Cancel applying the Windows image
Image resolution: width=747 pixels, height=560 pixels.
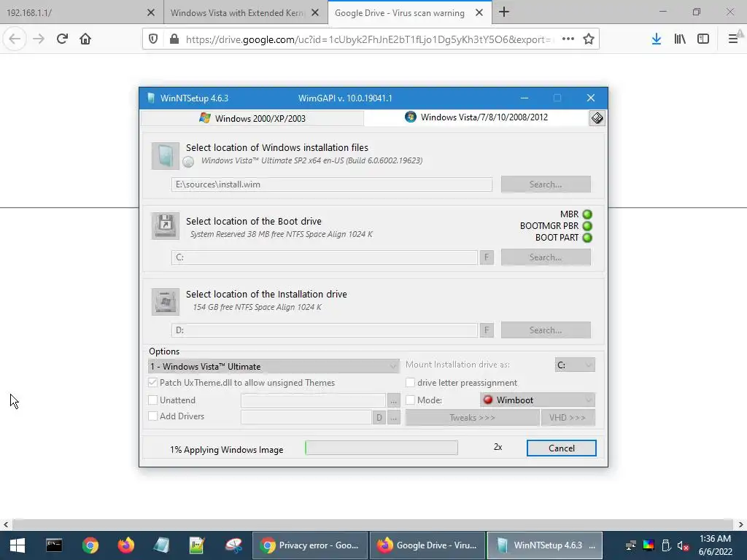tap(561, 448)
